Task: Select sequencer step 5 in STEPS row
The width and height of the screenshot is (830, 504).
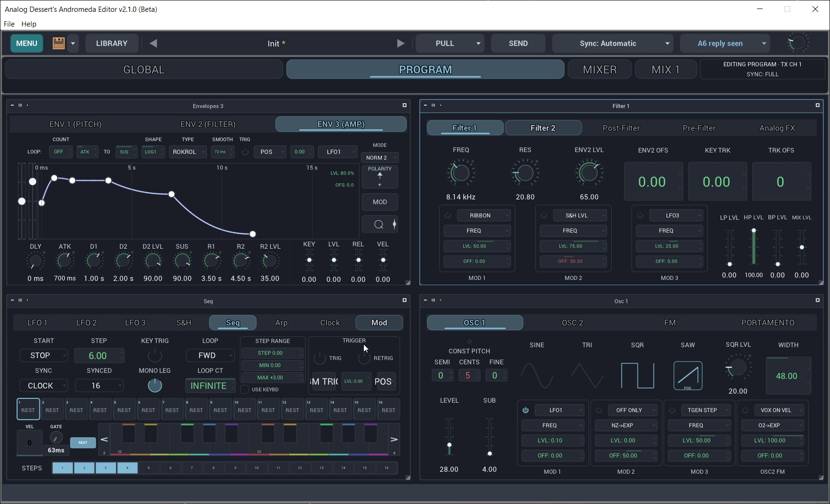Action: click(x=149, y=468)
